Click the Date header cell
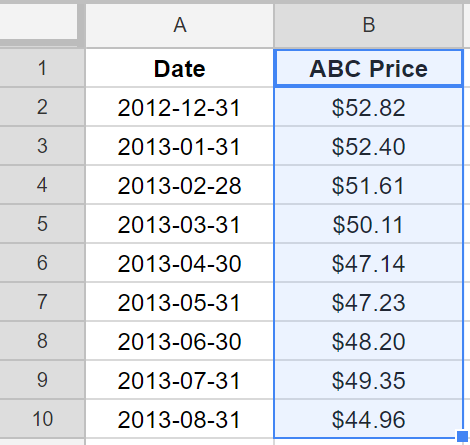This screenshot has height=445, width=470. click(180, 68)
